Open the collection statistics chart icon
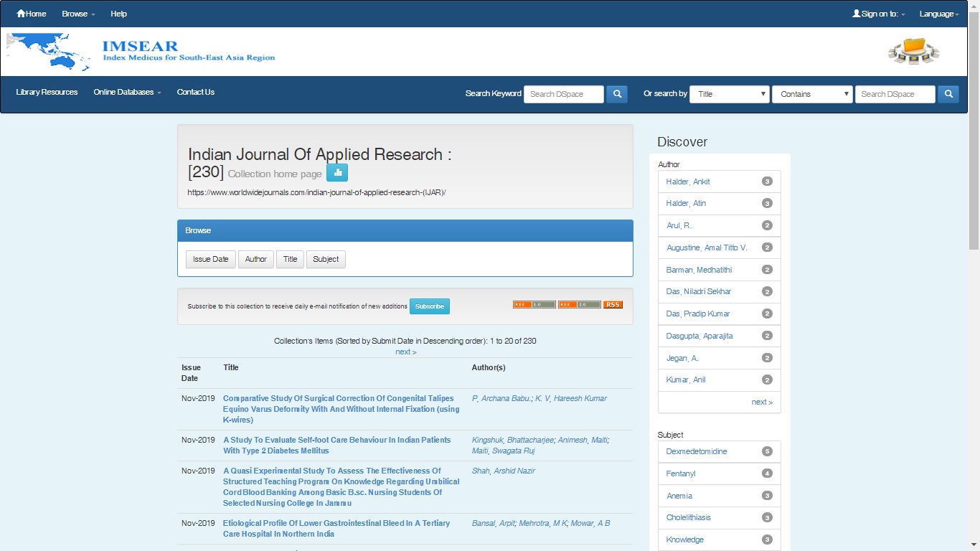This screenshot has height=551, width=980. point(337,173)
